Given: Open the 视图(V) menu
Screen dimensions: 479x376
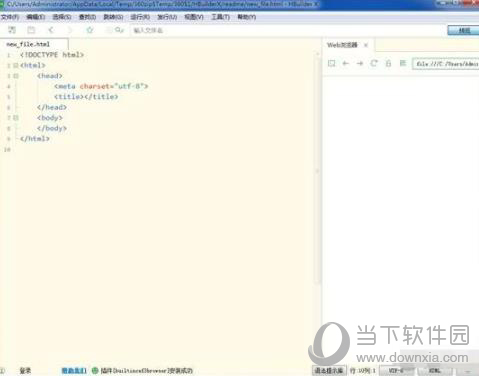Looking at the screenshot, I should point(194,17).
